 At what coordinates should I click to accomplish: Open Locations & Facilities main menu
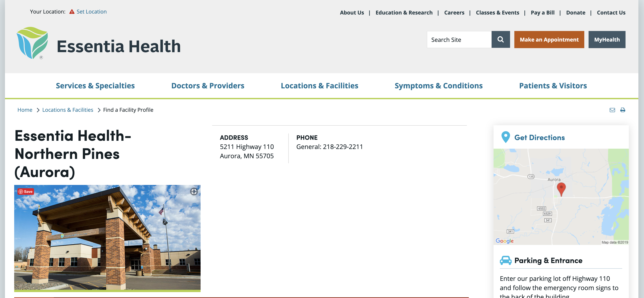pyautogui.click(x=320, y=86)
